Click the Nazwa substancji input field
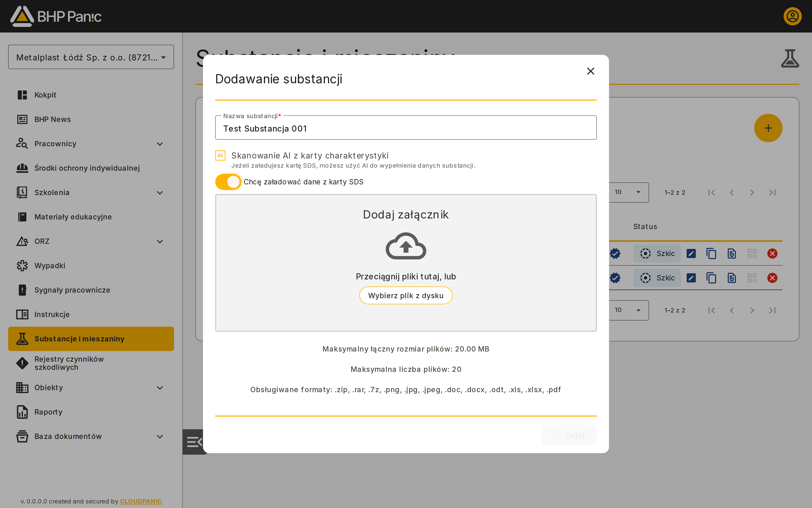Image resolution: width=812 pixels, height=508 pixels. tap(406, 128)
